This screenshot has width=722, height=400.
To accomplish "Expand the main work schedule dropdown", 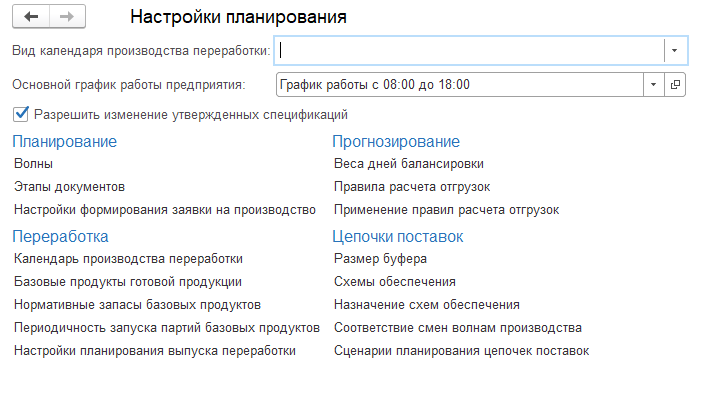I will point(654,85).
